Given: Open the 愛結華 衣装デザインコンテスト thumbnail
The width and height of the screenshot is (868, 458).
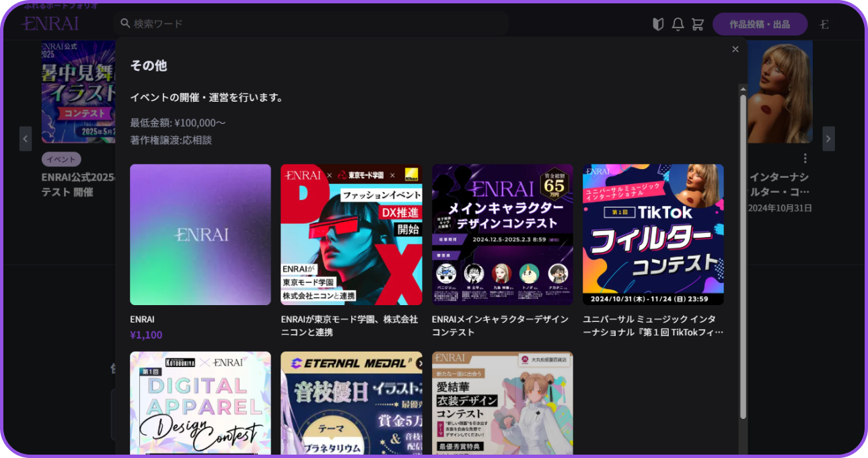Looking at the screenshot, I should [503, 403].
